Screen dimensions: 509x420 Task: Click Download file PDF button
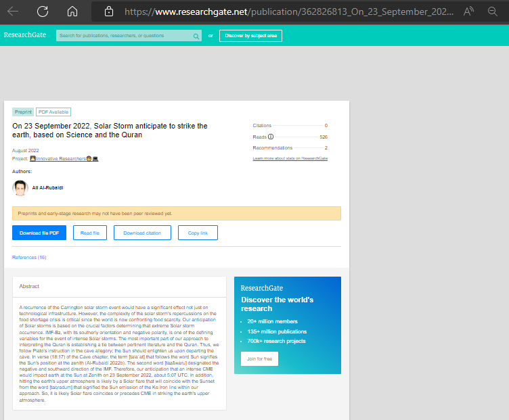coord(39,233)
